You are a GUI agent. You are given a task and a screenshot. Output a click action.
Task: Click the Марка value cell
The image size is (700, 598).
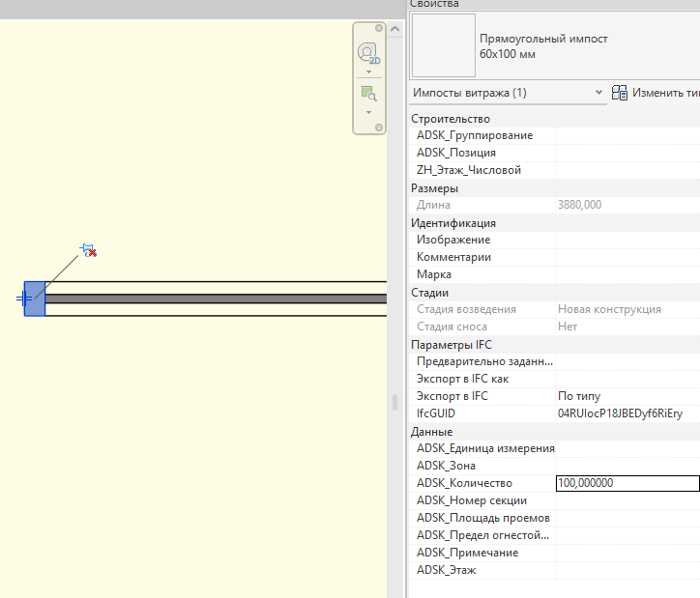(627, 274)
